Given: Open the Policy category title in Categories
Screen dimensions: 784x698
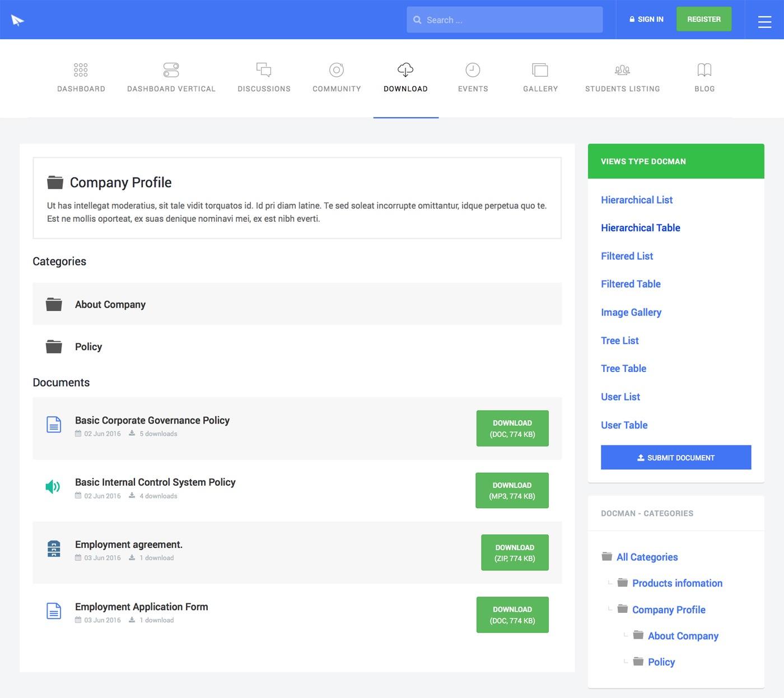Looking at the screenshot, I should (88, 347).
